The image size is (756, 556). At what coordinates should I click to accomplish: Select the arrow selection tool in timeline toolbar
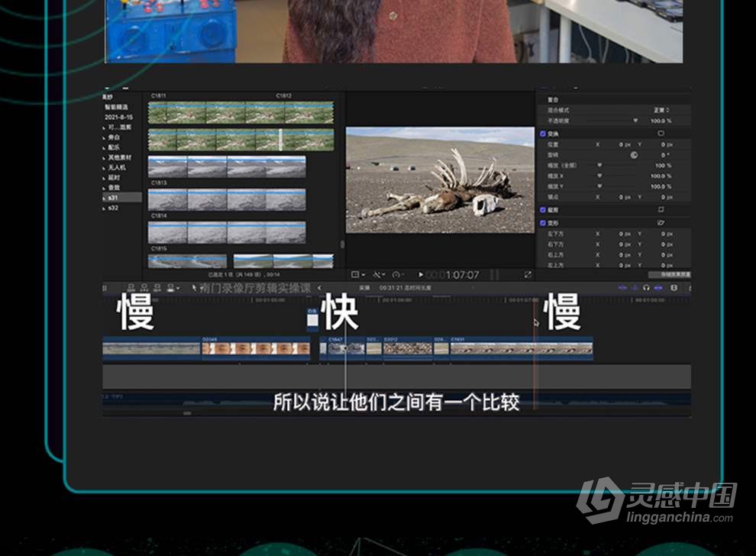[x=195, y=288]
